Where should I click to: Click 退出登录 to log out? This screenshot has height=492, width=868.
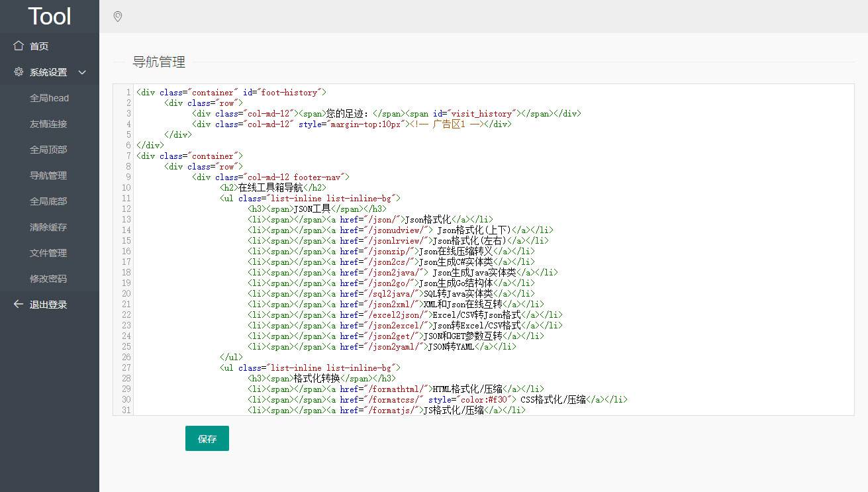[48, 305]
